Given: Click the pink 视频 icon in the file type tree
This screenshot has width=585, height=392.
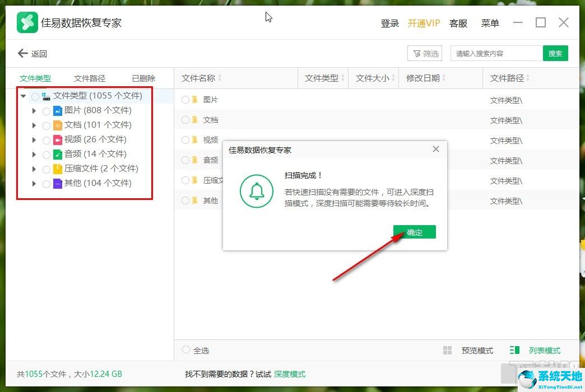Looking at the screenshot, I should point(57,139).
